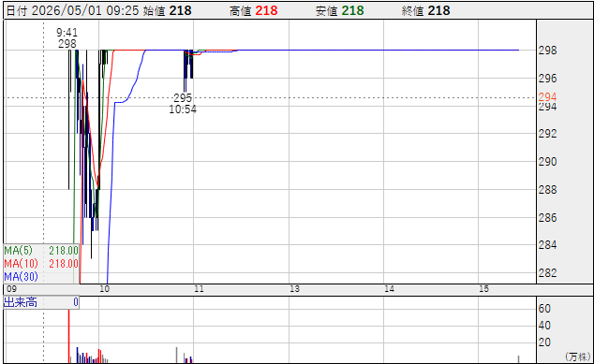Click the 290 price axis label
Screen dimensions: 594x364
pyautogui.click(x=547, y=162)
